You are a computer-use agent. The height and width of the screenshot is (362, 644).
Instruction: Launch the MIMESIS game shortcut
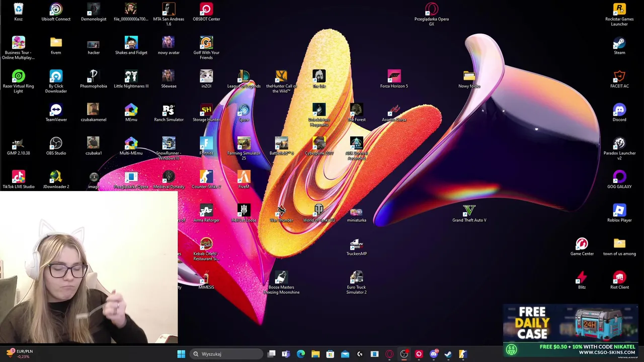206,280
